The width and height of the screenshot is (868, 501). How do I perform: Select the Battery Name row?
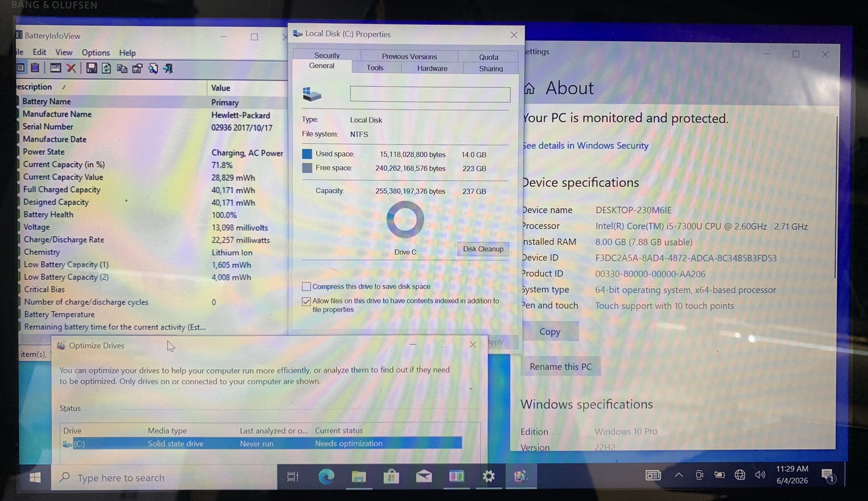point(152,101)
